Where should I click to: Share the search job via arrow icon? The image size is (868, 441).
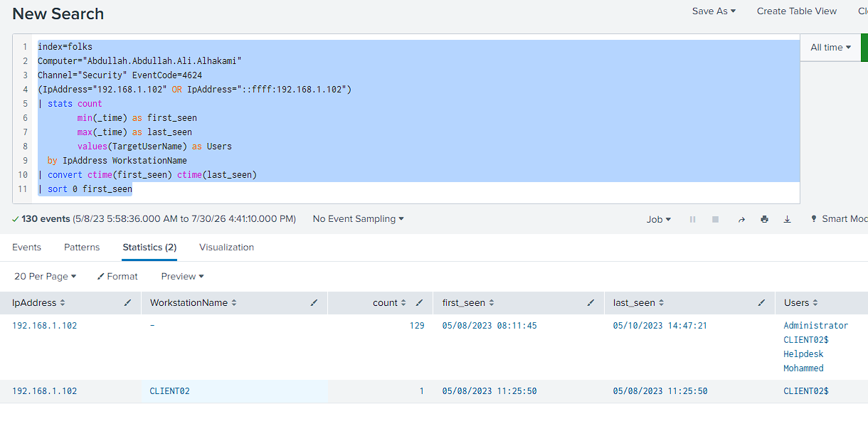point(741,219)
